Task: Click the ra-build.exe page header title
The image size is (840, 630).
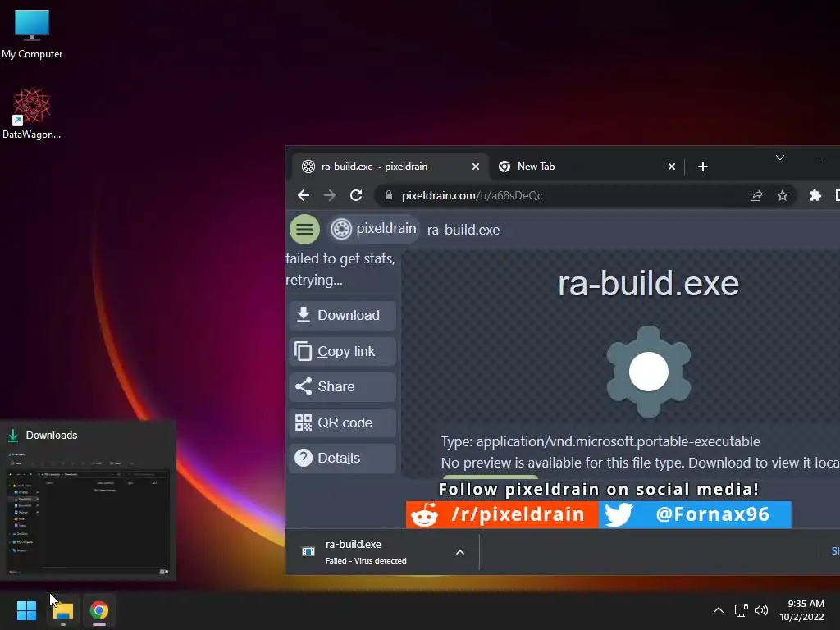Action: [x=463, y=230]
